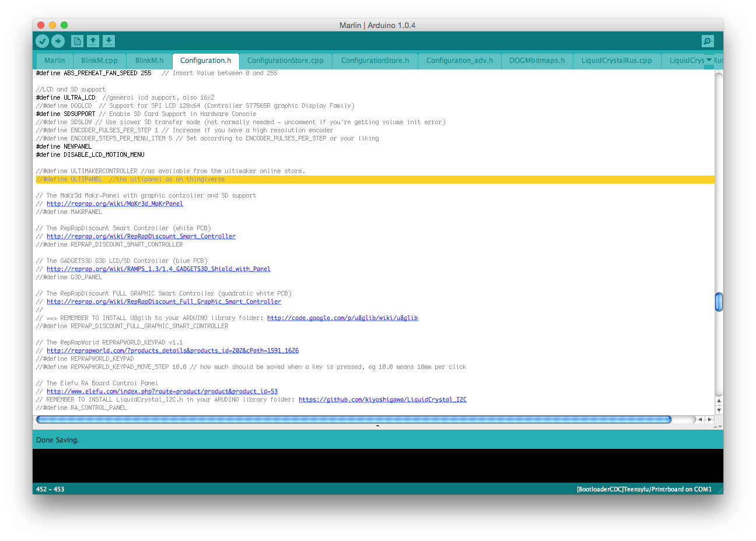Screen dimensions: 756x541
Task: Click the '#define ULTRA_LCD' line
Action: (125, 98)
